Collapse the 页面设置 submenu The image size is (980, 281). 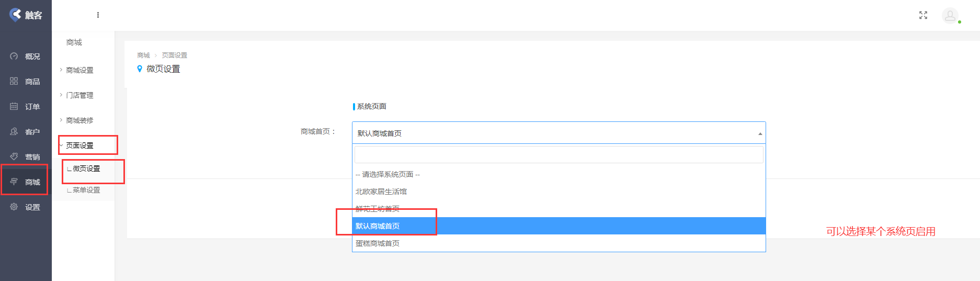(79, 145)
